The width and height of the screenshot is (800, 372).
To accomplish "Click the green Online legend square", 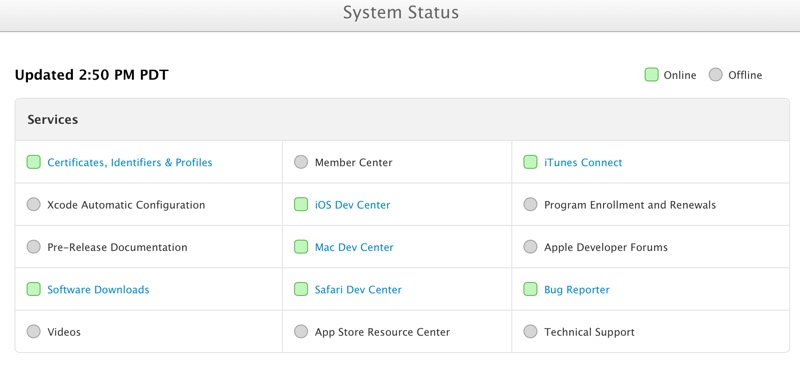I will pos(652,75).
